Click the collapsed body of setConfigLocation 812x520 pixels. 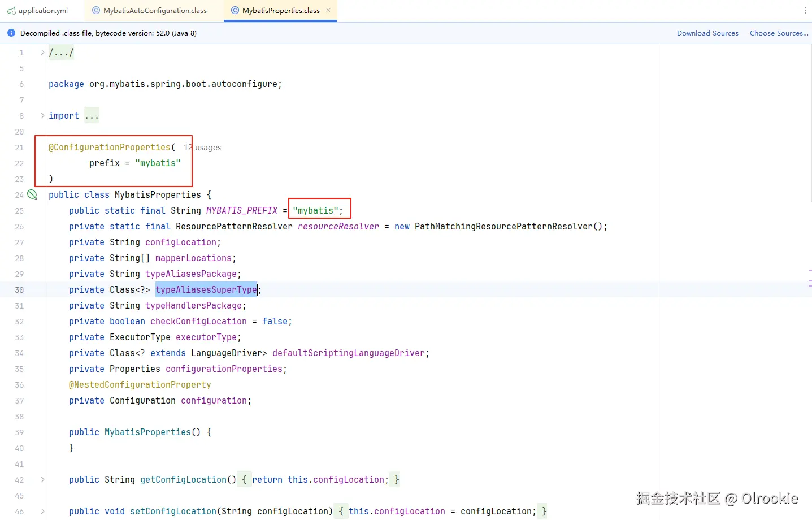440,512
